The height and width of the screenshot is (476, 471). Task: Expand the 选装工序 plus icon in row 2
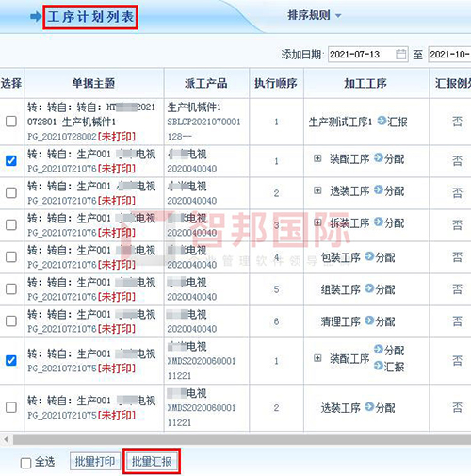[317, 190]
